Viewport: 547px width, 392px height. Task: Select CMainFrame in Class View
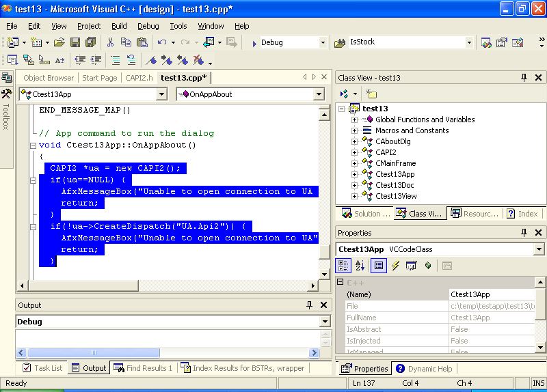(396, 163)
